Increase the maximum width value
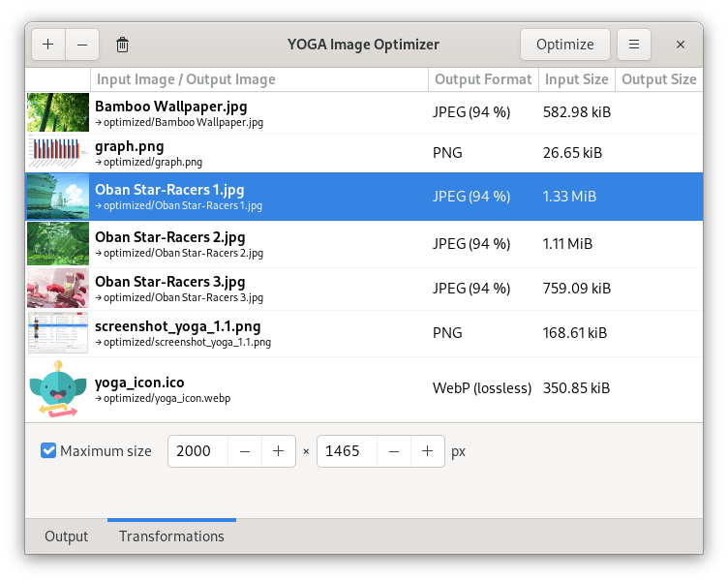Viewport: 728px width, 582px height. tap(278, 451)
